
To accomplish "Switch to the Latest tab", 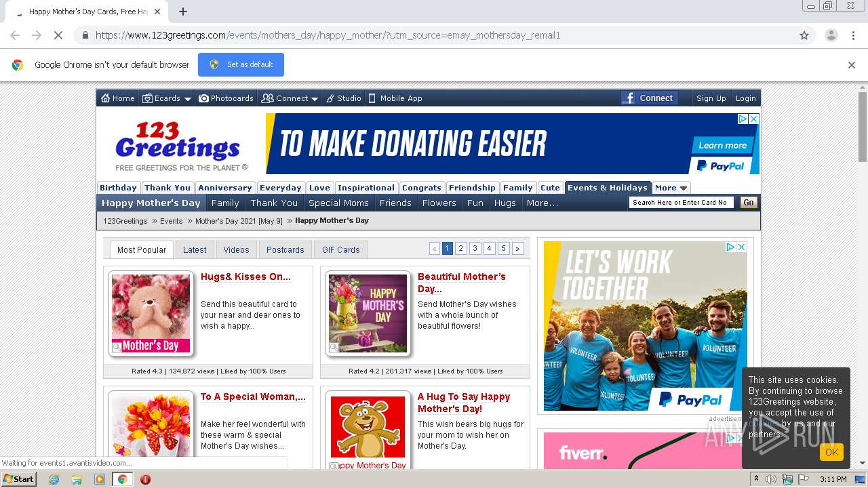I will pyautogui.click(x=195, y=249).
